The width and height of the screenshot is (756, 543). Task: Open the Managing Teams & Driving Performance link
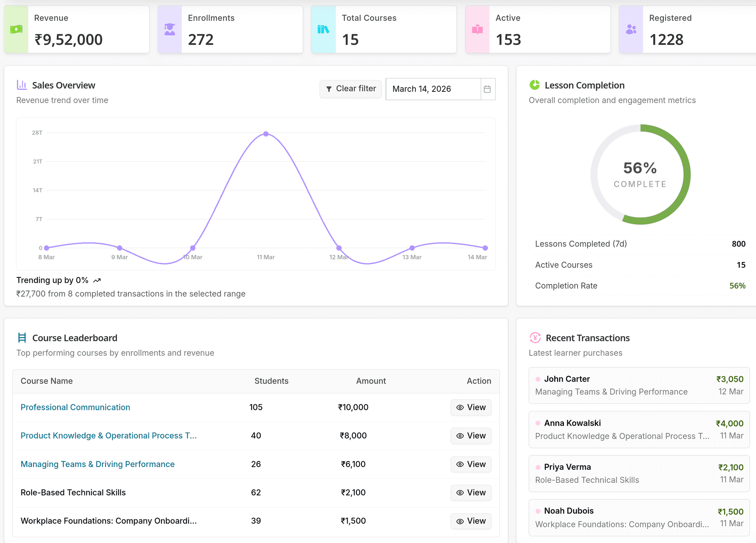[97, 464]
